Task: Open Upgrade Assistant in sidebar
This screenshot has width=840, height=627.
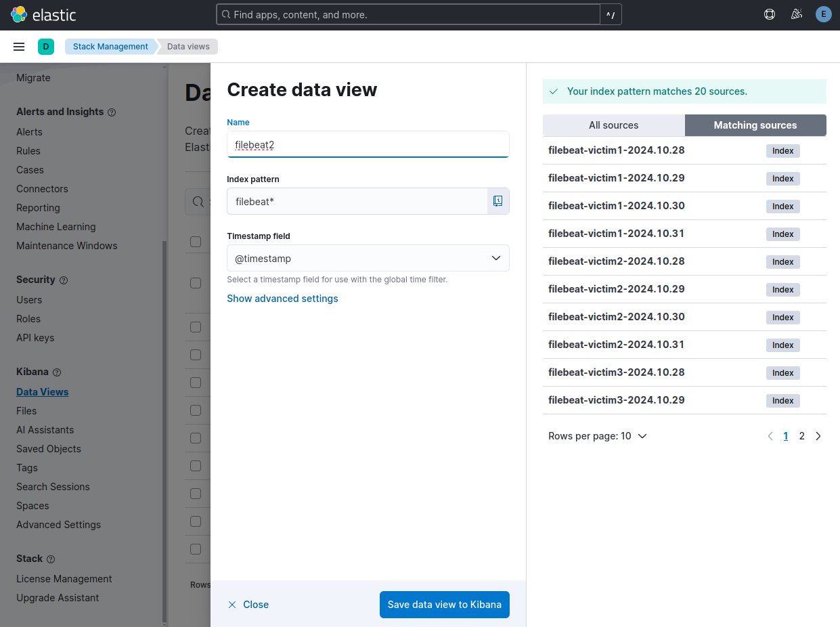Action: [x=58, y=598]
